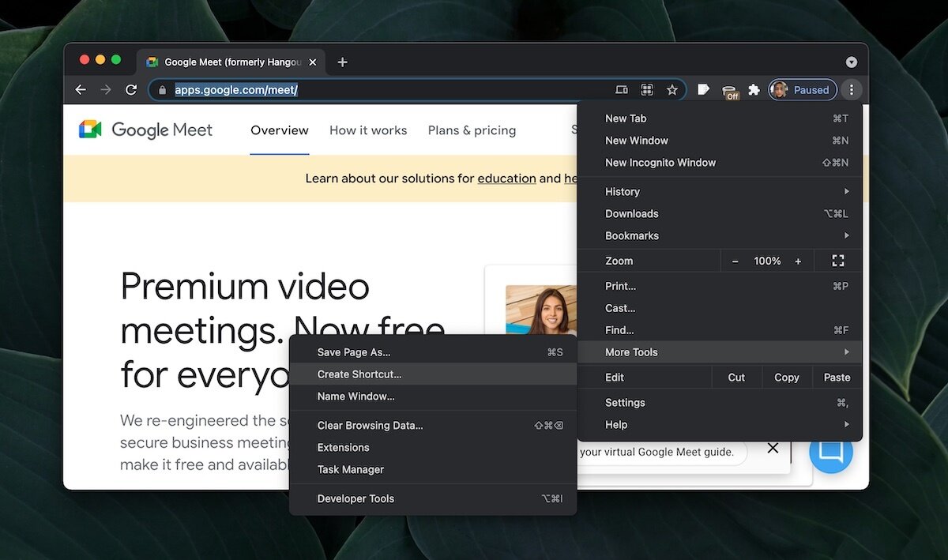Enter full screen via Zoom expand control
Image resolution: width=948 pixels, height=560 pixels.
(x=837, y=260)
